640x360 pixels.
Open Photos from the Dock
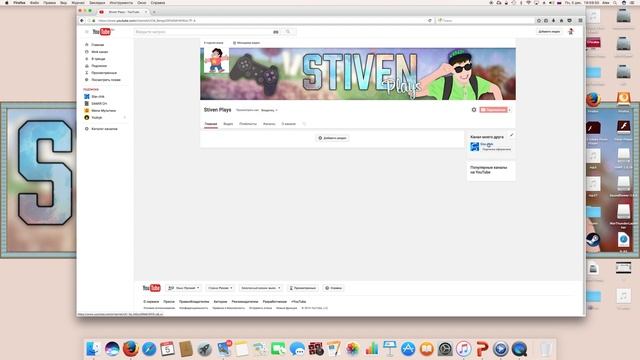(x=352, y=349)
